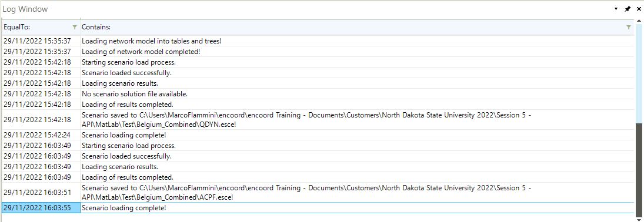Select the 'No scenario solution file available.' entry
The height and width of the screenshot is (222, 644).
click(x=318, y=94)
